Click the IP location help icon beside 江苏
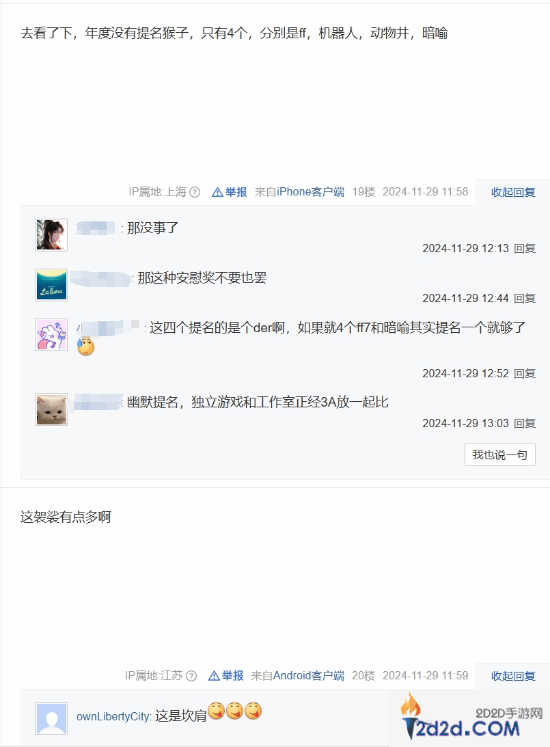 191,676
